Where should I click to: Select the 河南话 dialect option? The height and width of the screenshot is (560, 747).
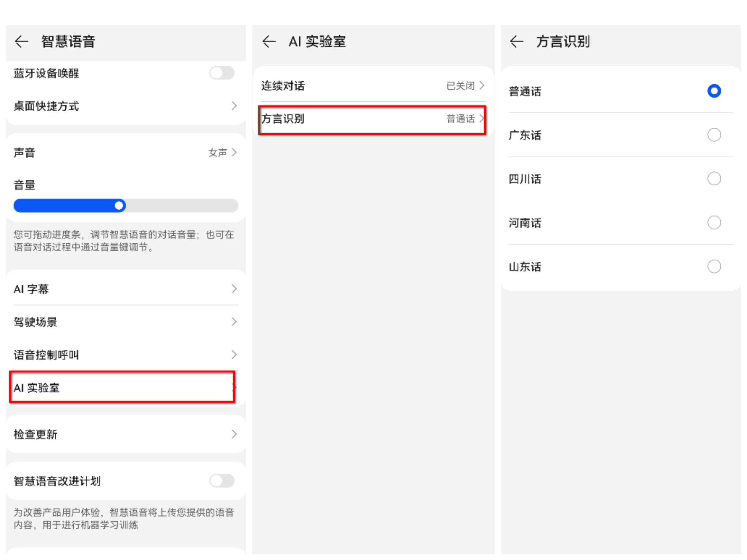click(x=714, y=223)
